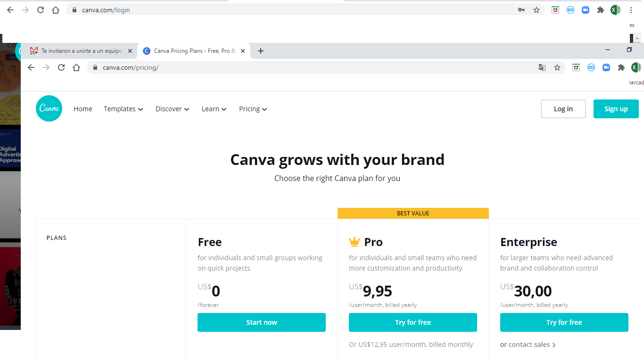Follow the 'or contact sales' link
This screenshot has width=644, height=362.
pyautogui.click(x=528, y=345)
